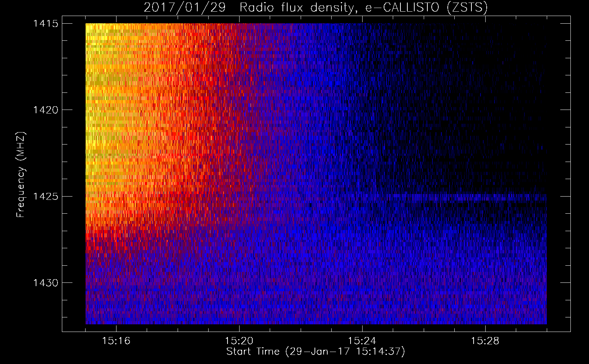The image size is (589, 364).
Task: Click the 1430 frequency tick label
Action: tap(46, 283)
